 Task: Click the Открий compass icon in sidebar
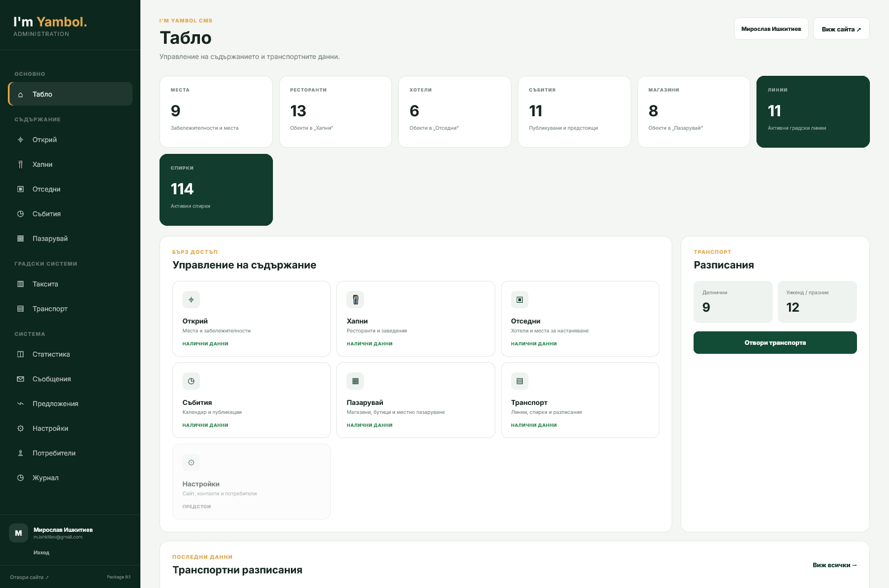pyautogui.click(x=21, y=140)
